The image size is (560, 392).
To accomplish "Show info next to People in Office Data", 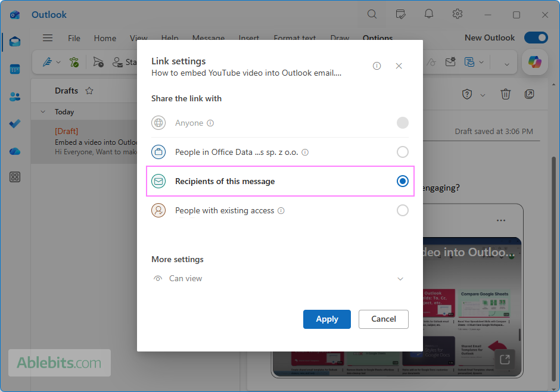I will [305, 153].
